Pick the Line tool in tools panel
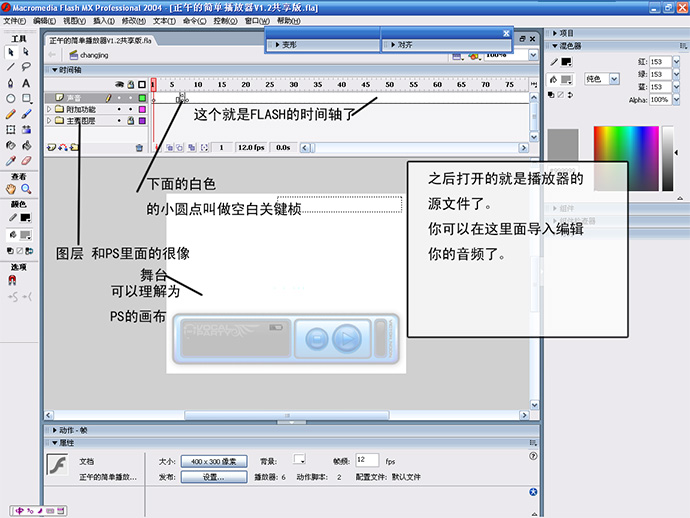Screen dimensions: 690x518 pos(11,67)
